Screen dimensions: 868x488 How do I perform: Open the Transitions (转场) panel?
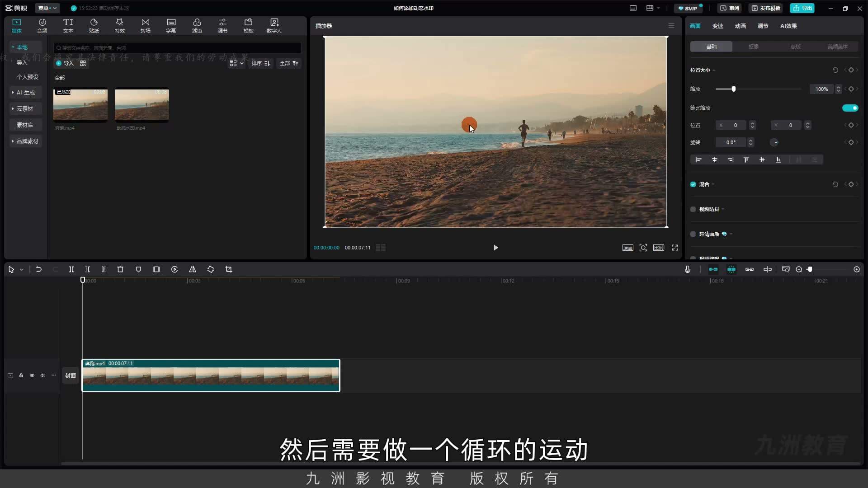click(x=146, y=26)
